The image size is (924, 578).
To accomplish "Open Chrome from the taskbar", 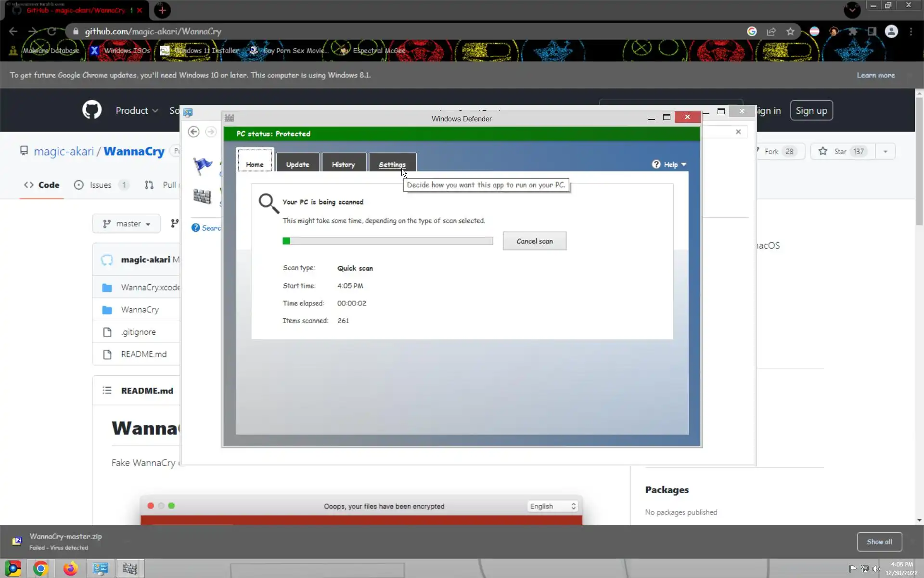I will click(40, 568).
